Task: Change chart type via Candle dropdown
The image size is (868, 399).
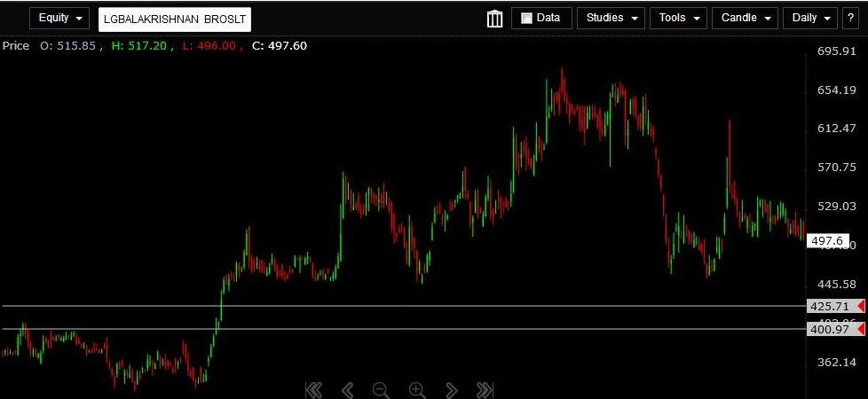Action: (x=745, y=18)
